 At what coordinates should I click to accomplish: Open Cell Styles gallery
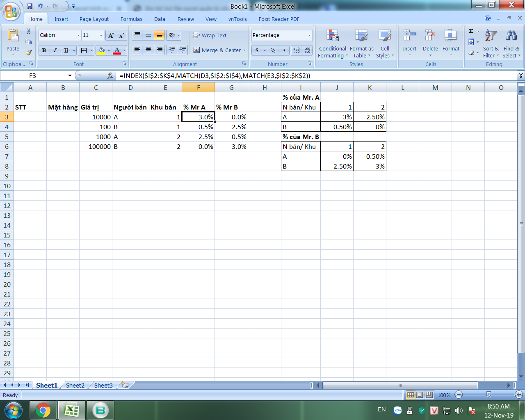click(x=385, y=43)
